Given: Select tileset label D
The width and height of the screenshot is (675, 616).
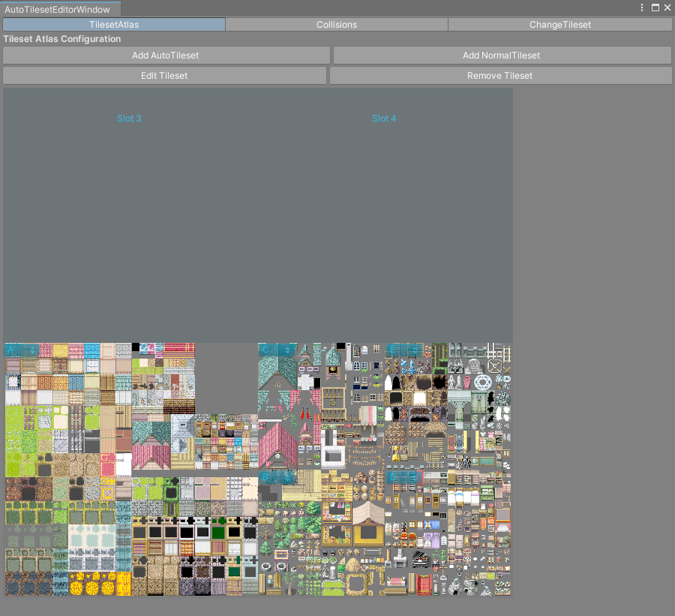Looking at the screenshot, I should tap(392, 477).
